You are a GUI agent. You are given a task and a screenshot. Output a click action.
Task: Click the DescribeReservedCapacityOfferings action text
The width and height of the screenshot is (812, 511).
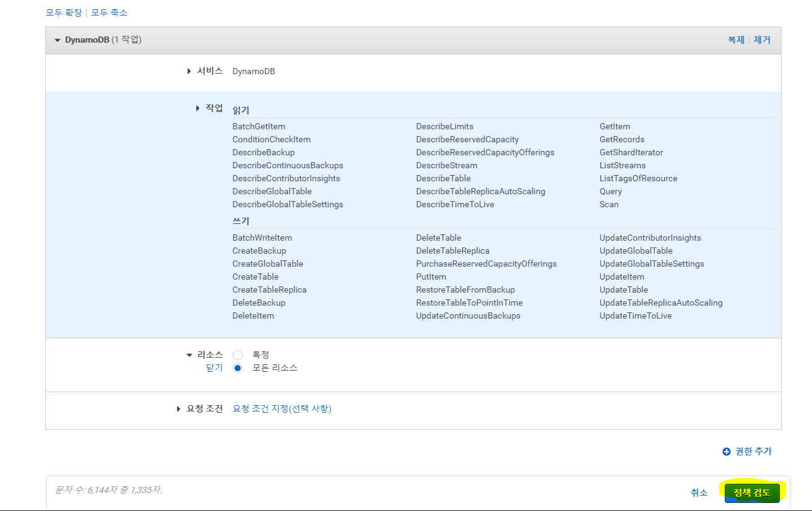(x=485, y=152)
